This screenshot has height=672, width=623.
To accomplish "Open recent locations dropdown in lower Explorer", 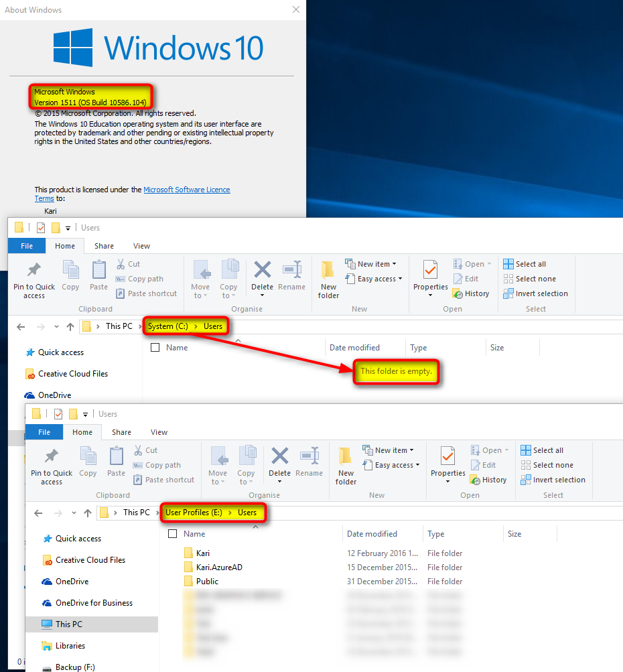I will 74,513.
